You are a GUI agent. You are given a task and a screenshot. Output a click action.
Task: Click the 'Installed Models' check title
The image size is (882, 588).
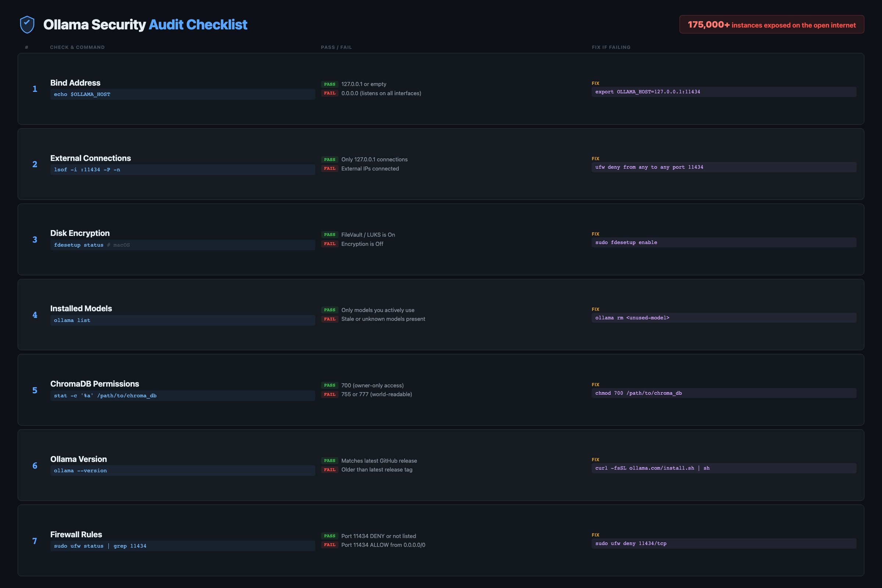(81, 309)
